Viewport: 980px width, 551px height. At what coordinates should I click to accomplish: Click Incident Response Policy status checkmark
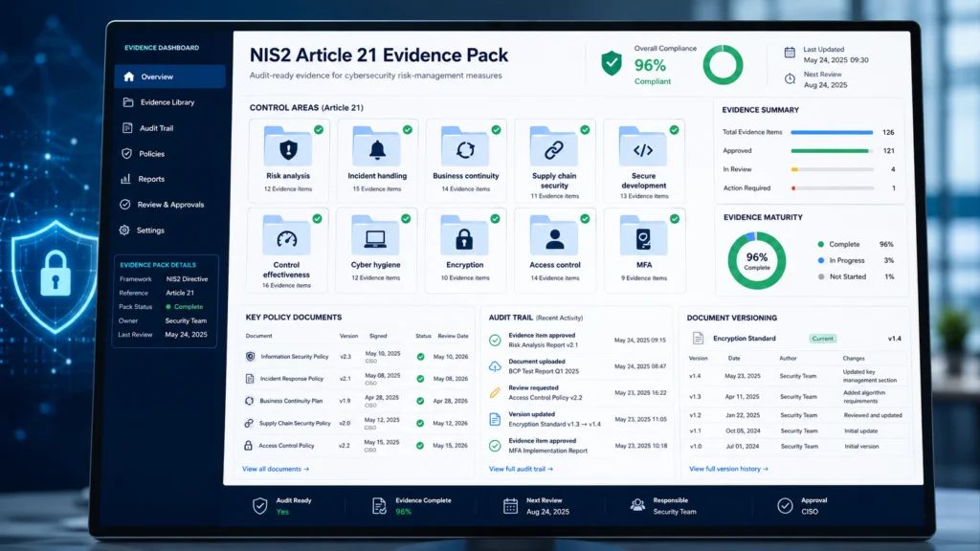[x=421, y=379]
